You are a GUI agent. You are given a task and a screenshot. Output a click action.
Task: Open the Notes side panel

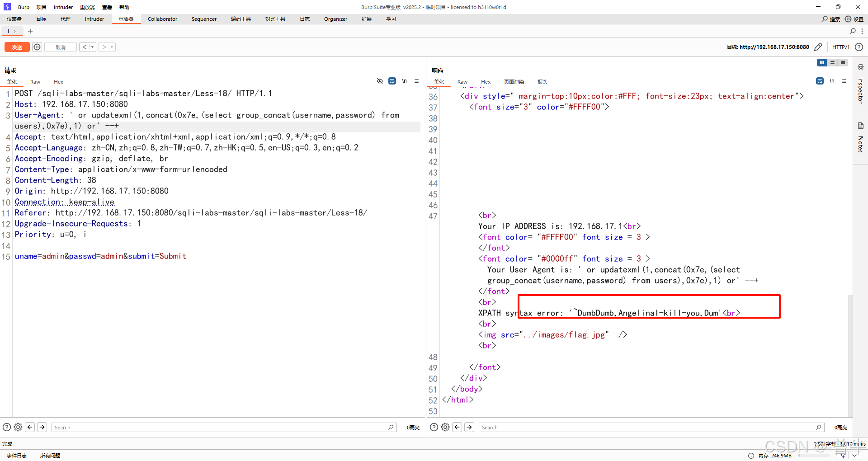[860, 137]
